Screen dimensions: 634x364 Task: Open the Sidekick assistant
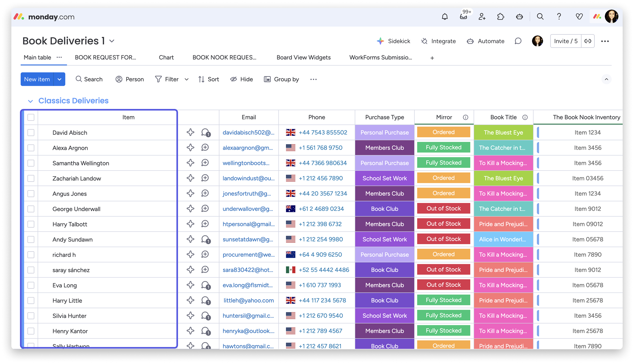[x=393, y=41]
